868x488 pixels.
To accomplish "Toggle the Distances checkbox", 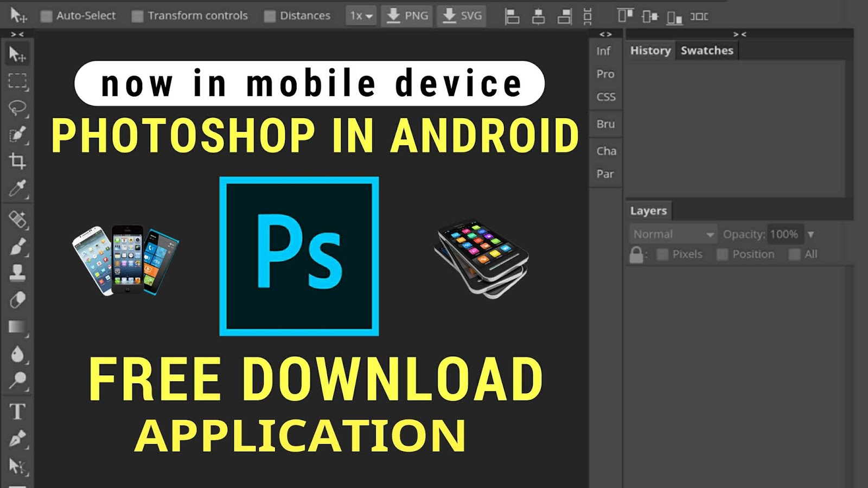I will point(270,16).
